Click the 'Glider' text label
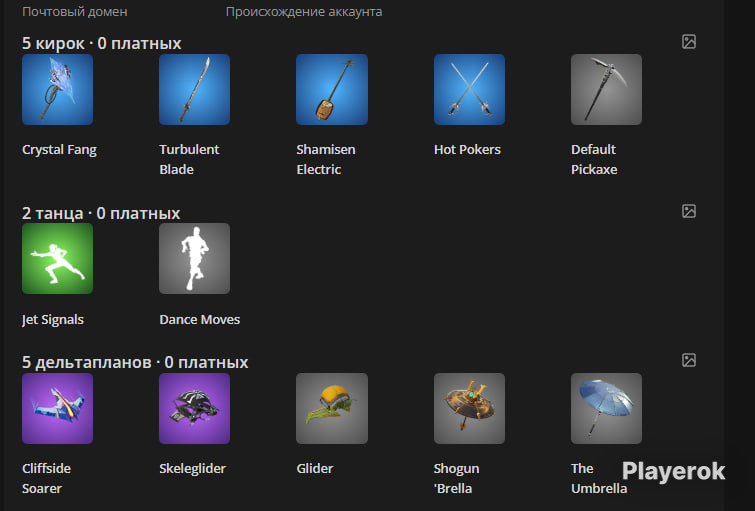 tap(314, 468)
